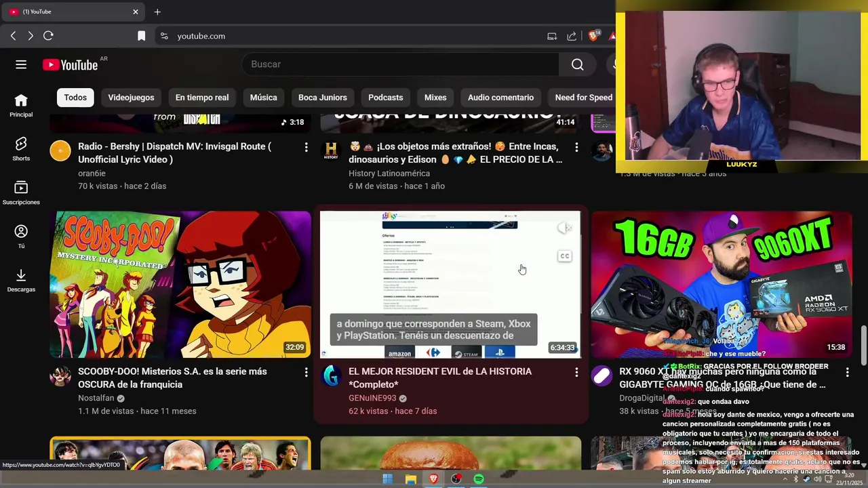Click the YouTube logo
This screenshot has height=488, width=868.
pyautogui.click(x=70, y=64)
